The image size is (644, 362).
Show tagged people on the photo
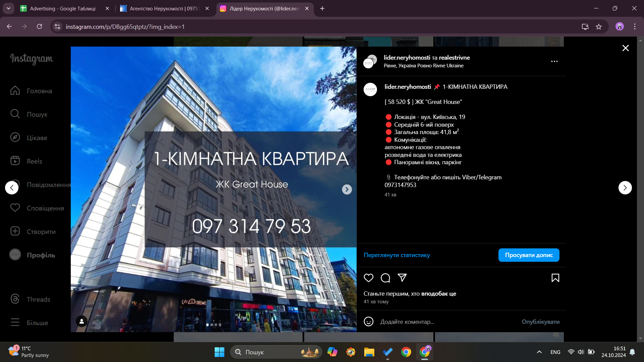click(x=82, y=321)
